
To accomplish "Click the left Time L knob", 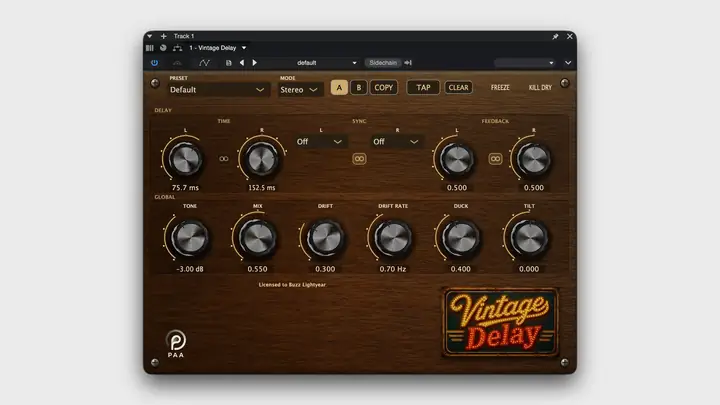I will click(x=185, y=159).
